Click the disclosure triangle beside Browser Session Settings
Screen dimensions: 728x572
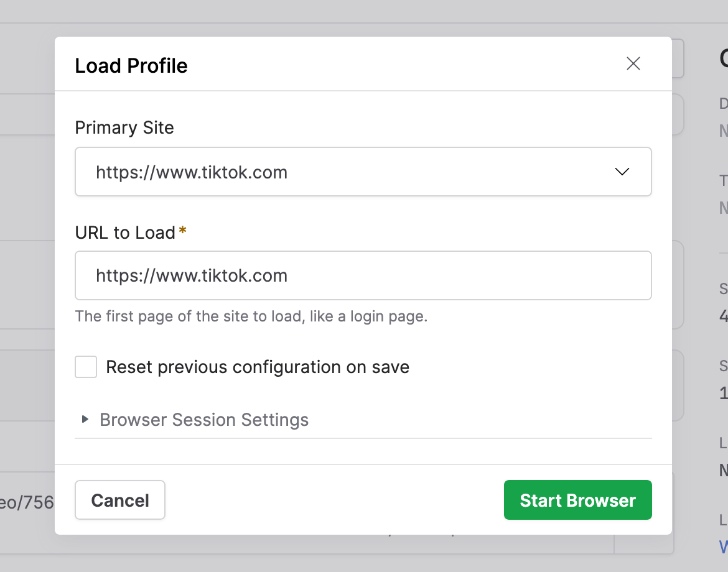click(86, 419)
